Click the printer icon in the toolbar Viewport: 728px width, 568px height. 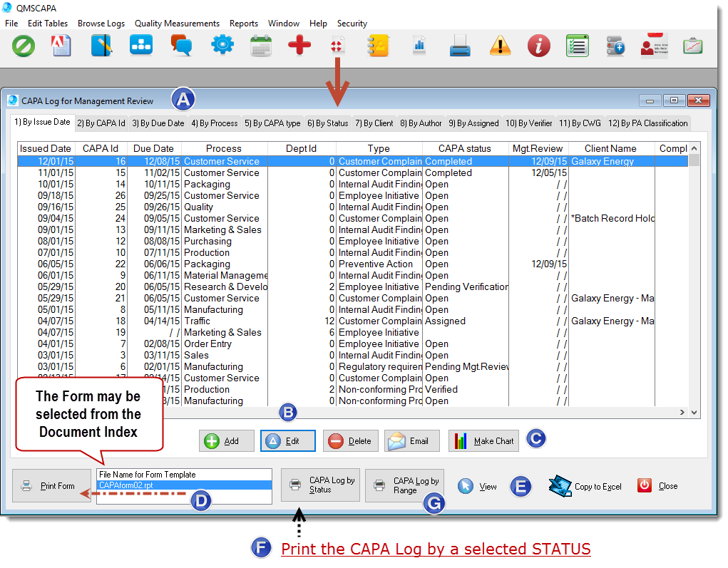[458, 45]
